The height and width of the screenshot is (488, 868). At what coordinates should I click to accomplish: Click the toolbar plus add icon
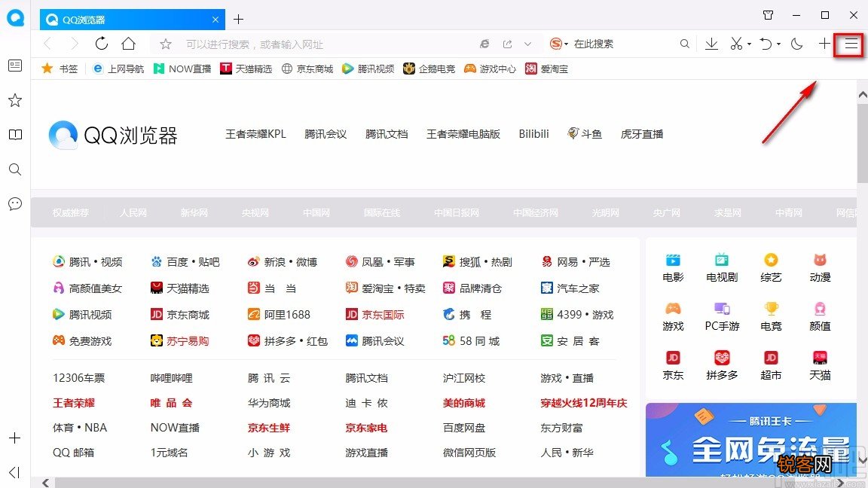pyautogui.click(x=824, y=44)
